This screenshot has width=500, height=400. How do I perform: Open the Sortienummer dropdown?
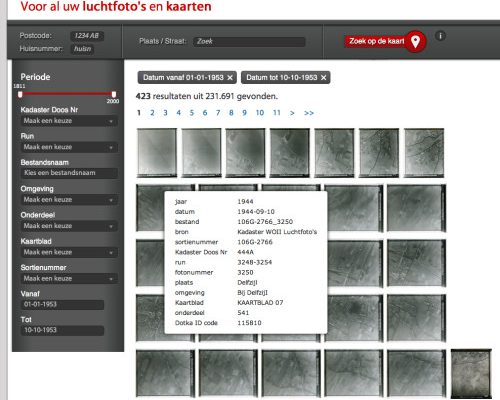[x=69, y=279]
